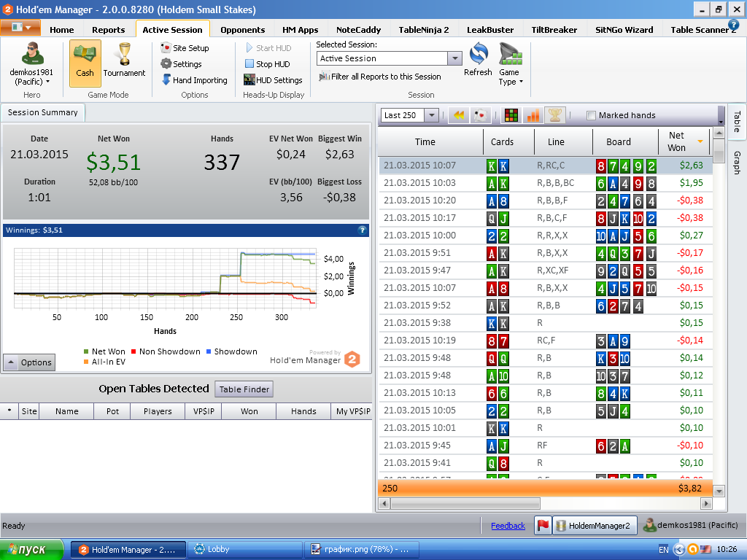Click the playing cards replayer icon

pos(480,115)
